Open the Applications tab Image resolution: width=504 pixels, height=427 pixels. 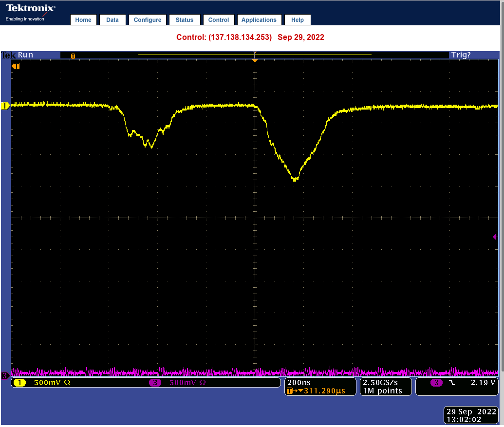click(259, 20)
